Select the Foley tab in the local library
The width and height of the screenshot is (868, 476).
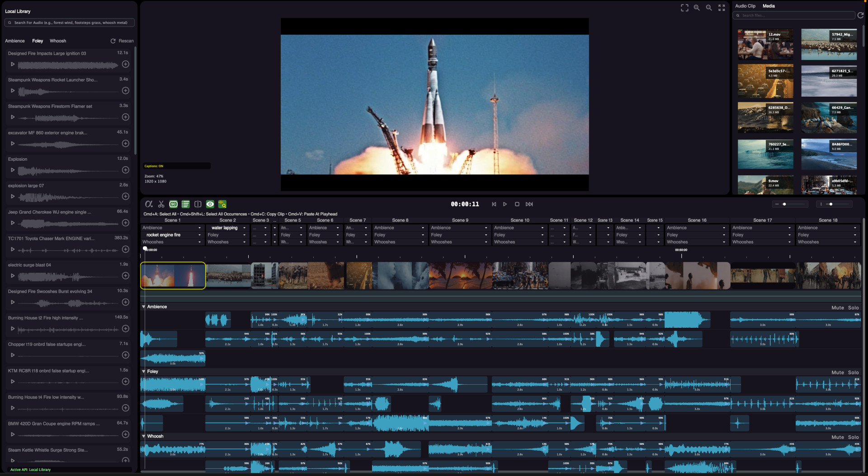(38, 41)
